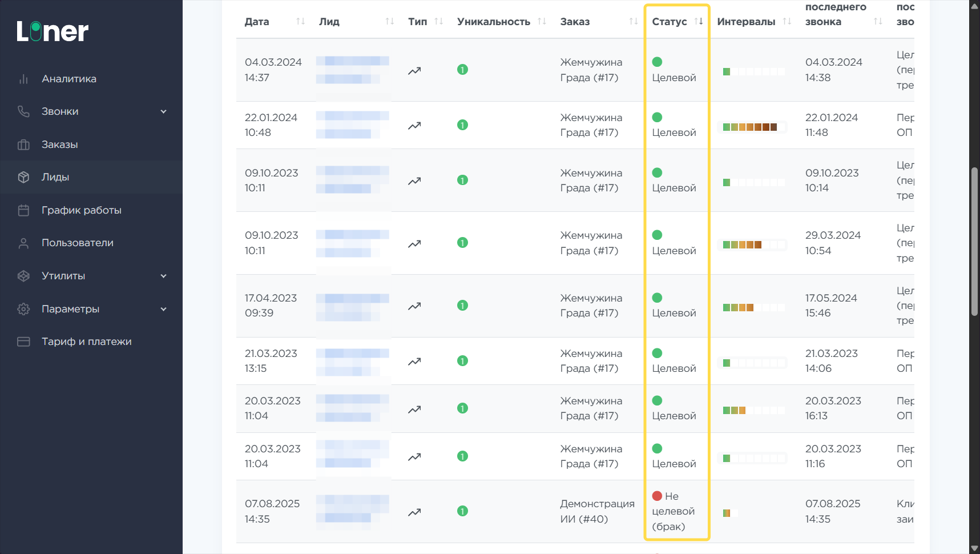Click the Loner logo

(x=53, y=31)
